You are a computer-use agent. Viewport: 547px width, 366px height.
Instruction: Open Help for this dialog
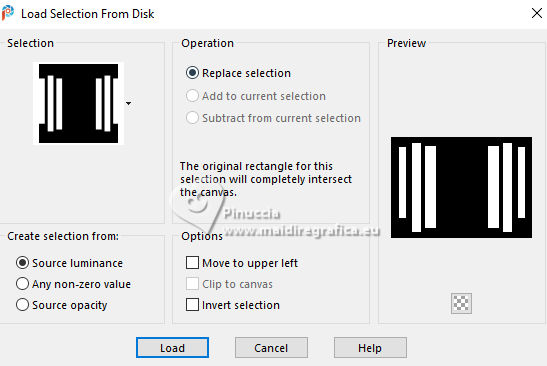coord(370,348)
